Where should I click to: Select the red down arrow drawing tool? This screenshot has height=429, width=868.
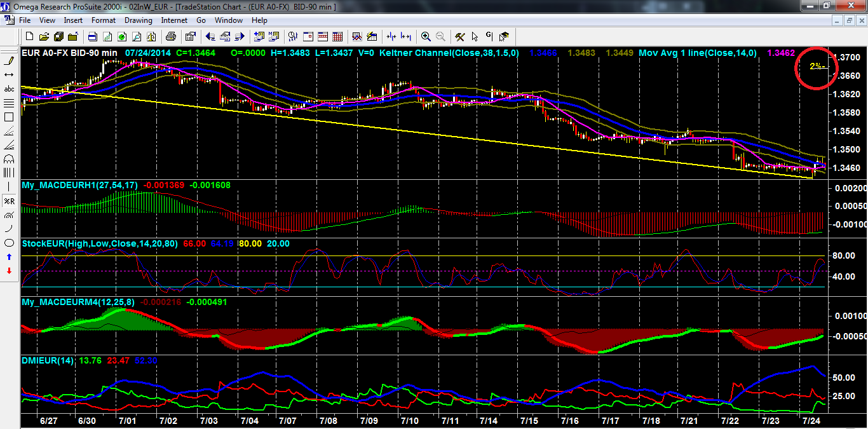point(9,271)
